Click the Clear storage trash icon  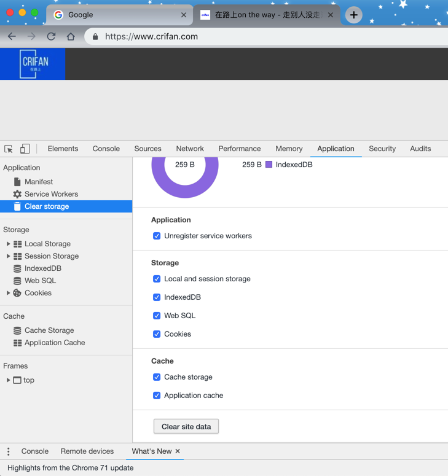[x=17, y=206]
